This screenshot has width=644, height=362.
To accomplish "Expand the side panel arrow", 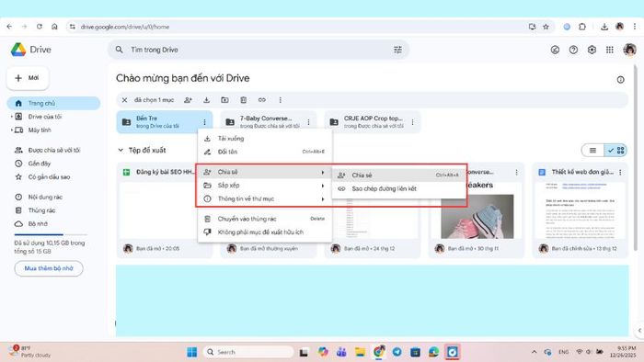I will (x=639, y=330).
